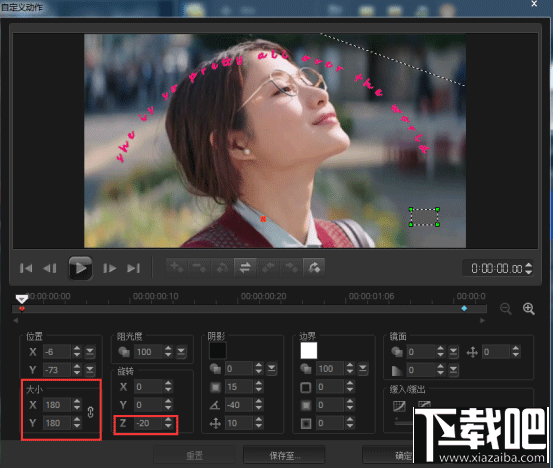The height and width of the screenshot is (468, 554).
Task: Click the timeline scroll right arrow
Action: tap(482, 320)
